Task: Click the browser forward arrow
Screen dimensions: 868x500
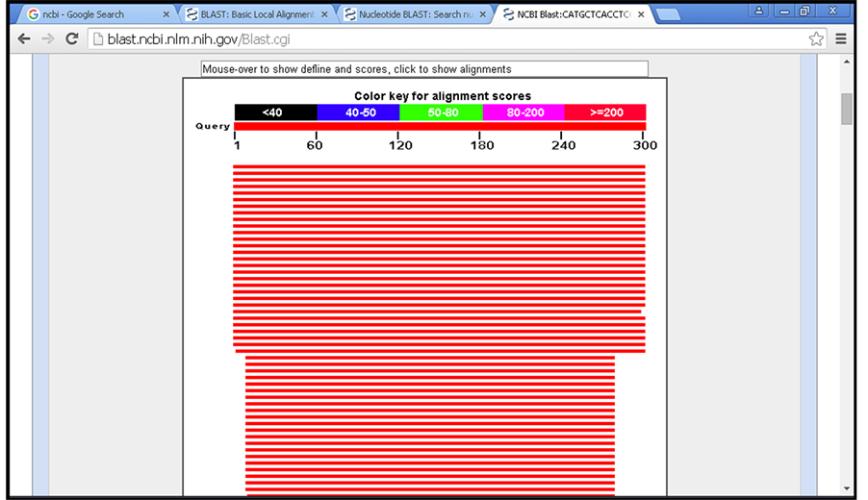Action: tap(47, 39)
